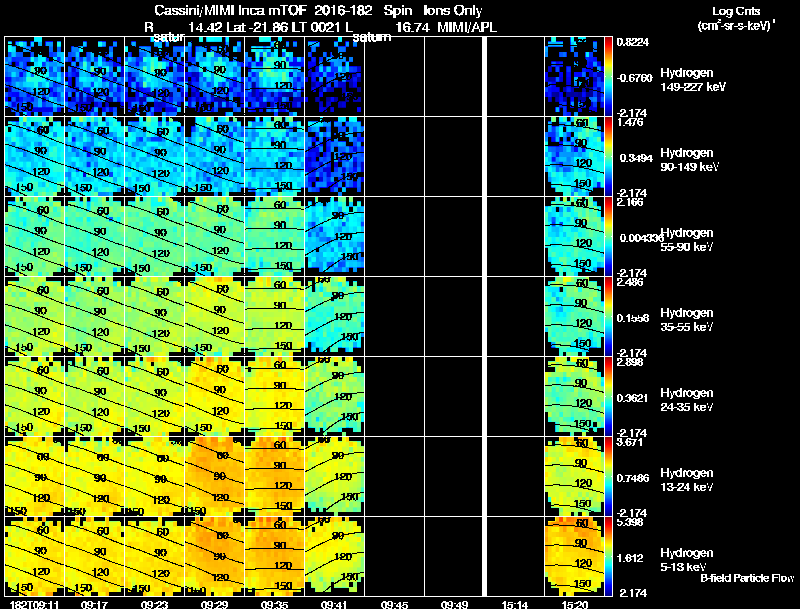Viewport: 800px width, 609px height.
Task: Click the B-field Particle Flow label
Action: click(x=747, y=578)
